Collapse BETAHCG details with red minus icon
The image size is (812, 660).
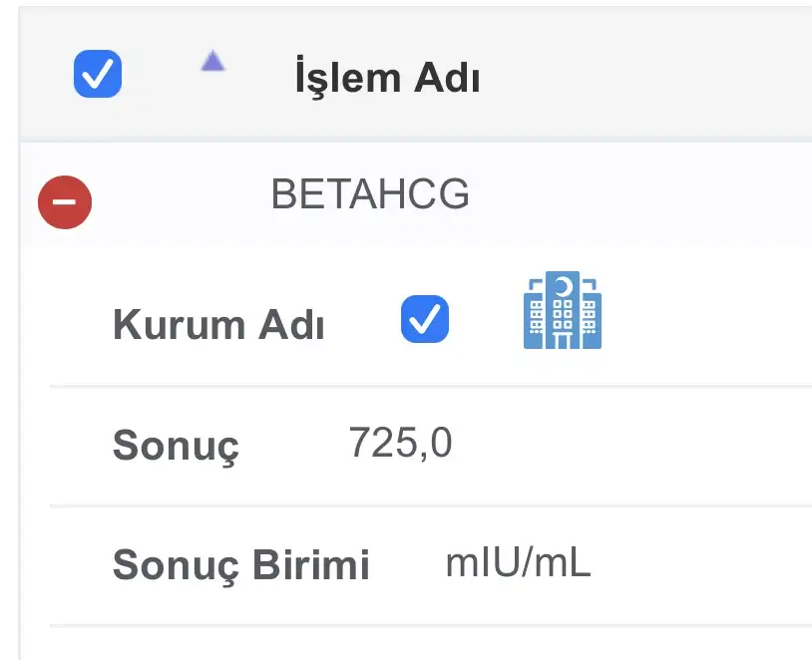point(65,201)
